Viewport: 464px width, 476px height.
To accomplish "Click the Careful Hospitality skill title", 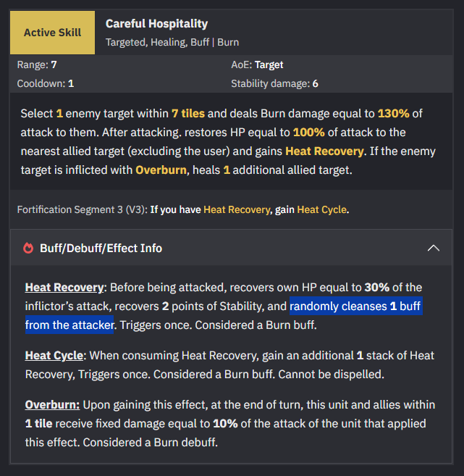I will click(156, 24).
